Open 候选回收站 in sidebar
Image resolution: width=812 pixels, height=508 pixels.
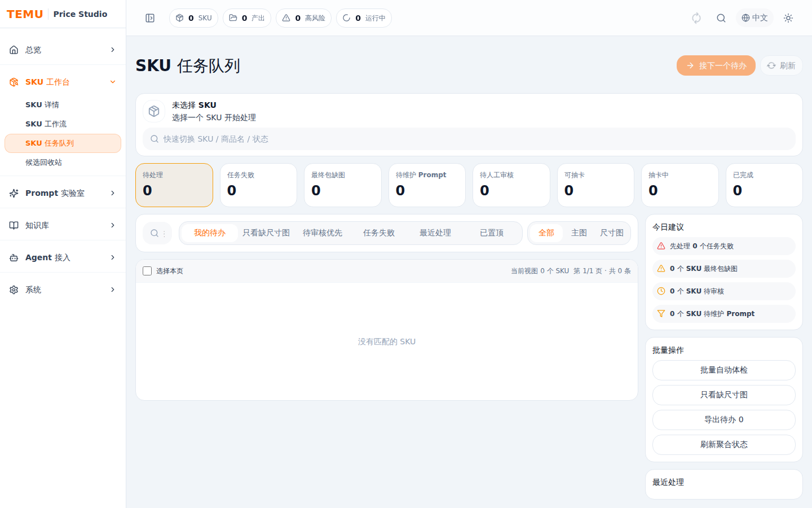(63, 163)
